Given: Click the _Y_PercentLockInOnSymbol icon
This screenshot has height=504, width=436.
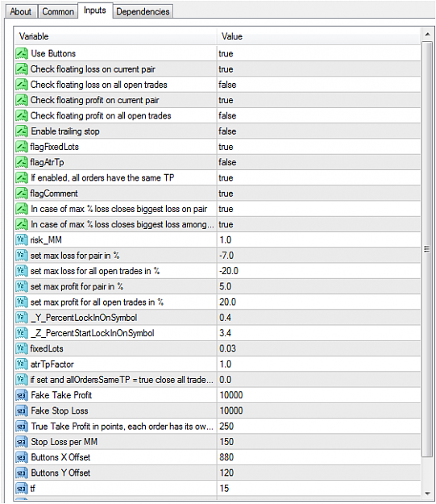Looking at the screenshot, I should click(22, 318).
